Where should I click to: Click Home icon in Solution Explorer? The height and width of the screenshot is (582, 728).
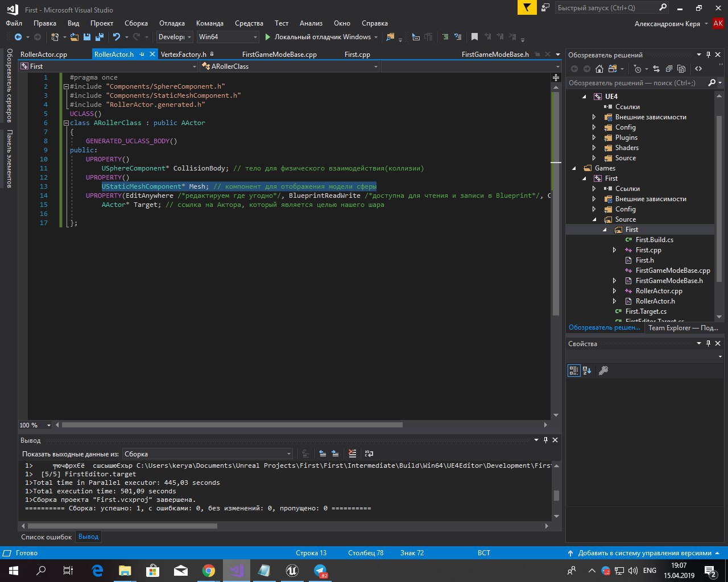click(x=599, y=69)
